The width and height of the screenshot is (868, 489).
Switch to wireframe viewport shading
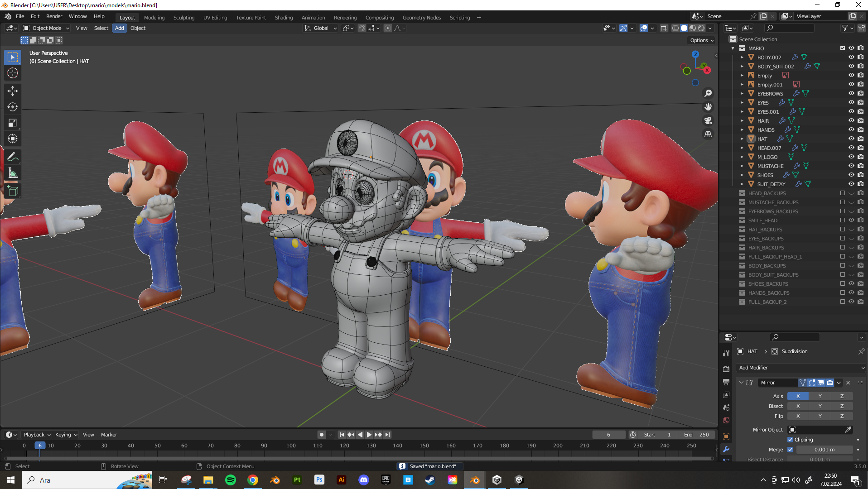pos(675,28)
